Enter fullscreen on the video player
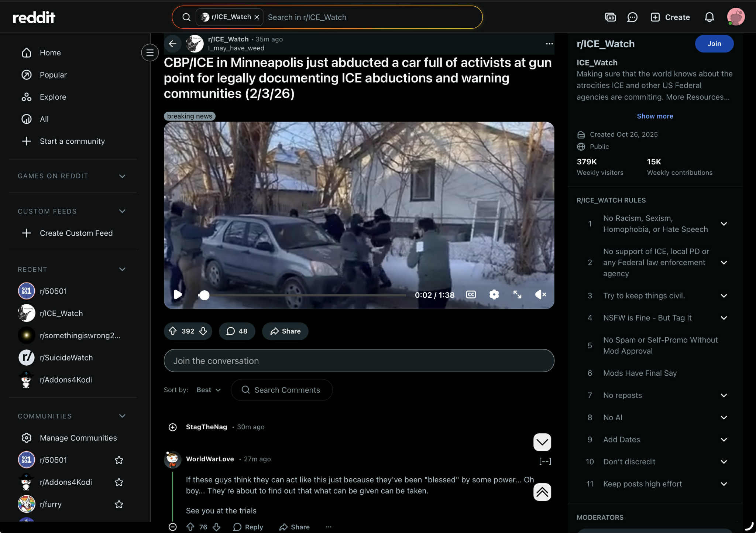756x533 pixels. tap(517, 294)
